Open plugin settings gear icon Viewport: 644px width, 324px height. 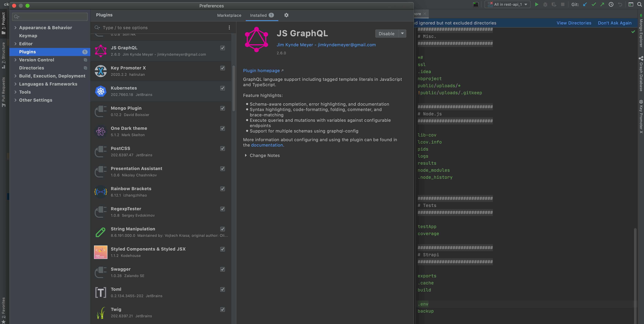pos(286,15)
